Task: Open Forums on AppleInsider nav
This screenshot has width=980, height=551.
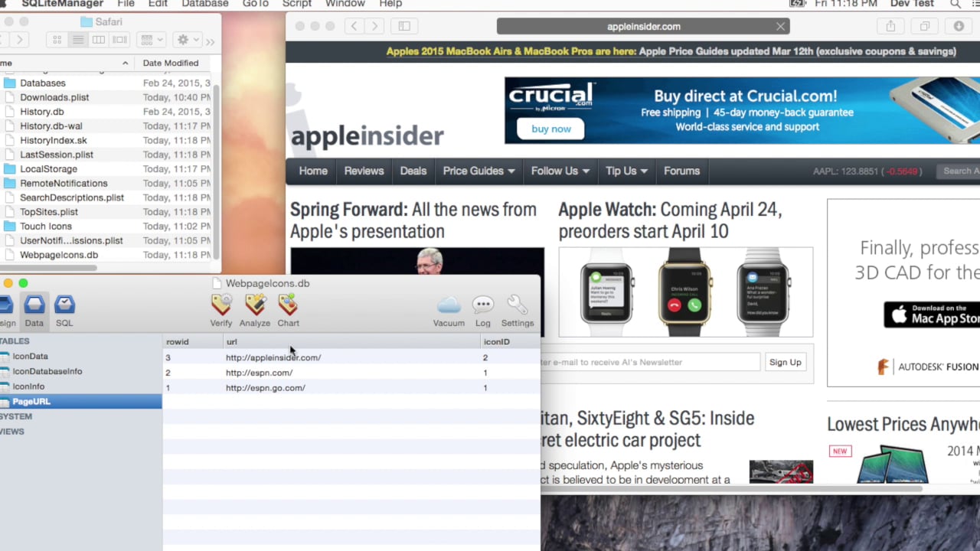Action: click(x=681, y=171)
